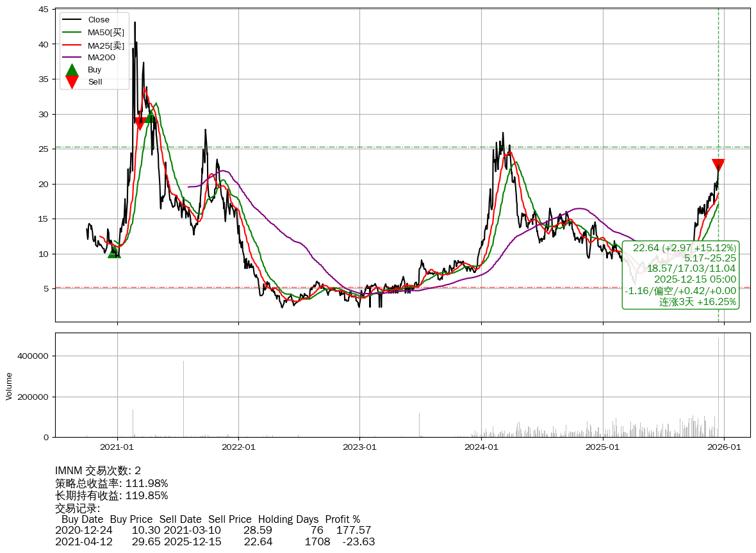Image resolution: width=756 pixels, height=553 pixels.
Task: Click the green buy marker near 2020-12
Action: pyautogui.click(x=114, y=252)
